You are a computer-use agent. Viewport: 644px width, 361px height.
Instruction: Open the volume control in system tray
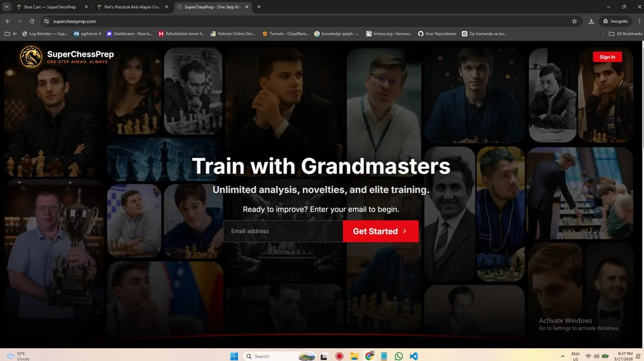coord(597,356)
